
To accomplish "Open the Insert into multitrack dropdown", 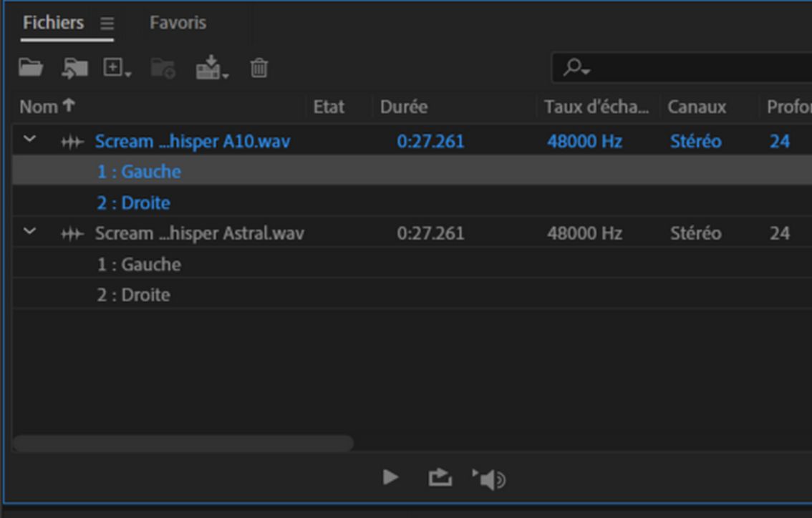I will pyautogui.click(x=212, y=68).
